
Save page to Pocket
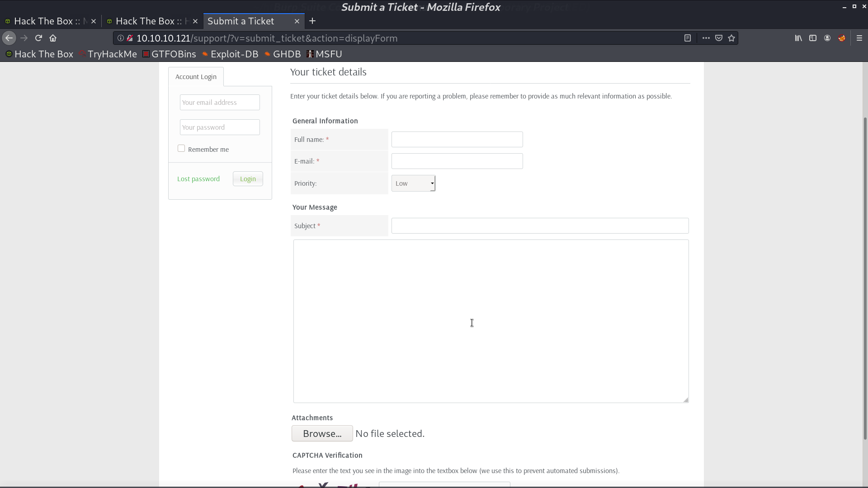[719, 38]
